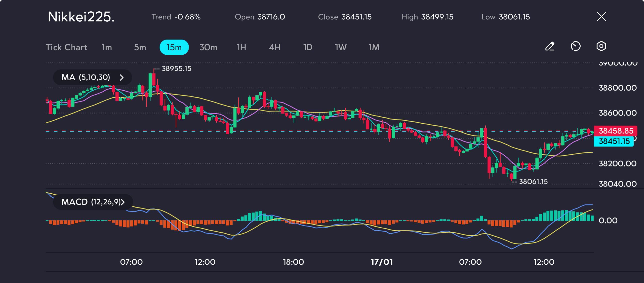This screenshot has width=644, height=283.
Task: Click the 38800.00 price axis label
Action: 618,88
